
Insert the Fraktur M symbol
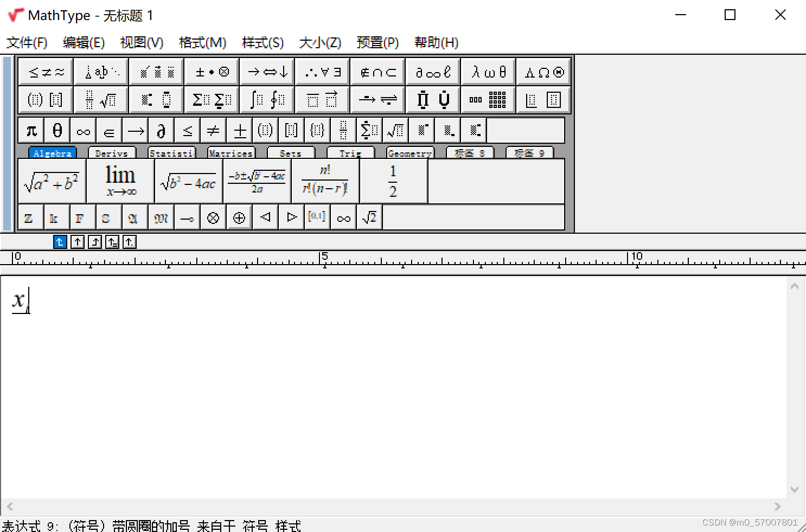pos(161,217)
